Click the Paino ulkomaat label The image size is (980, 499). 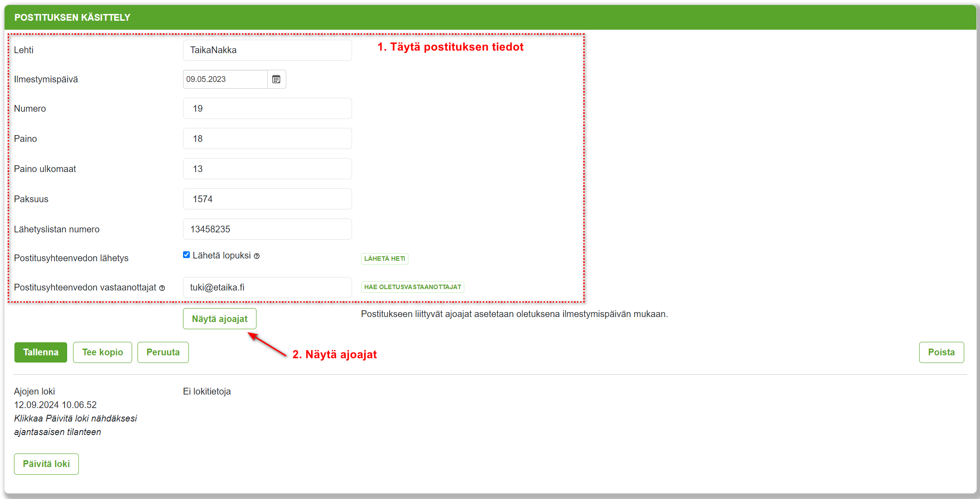(45, 169)
